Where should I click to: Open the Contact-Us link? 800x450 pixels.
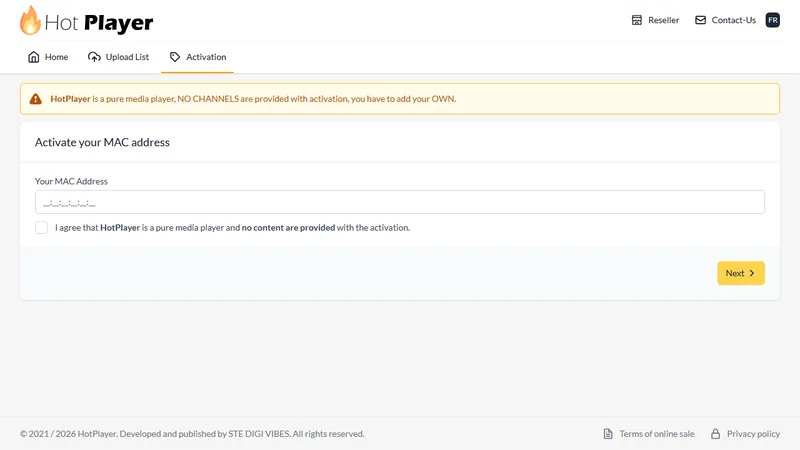(725, 20)
